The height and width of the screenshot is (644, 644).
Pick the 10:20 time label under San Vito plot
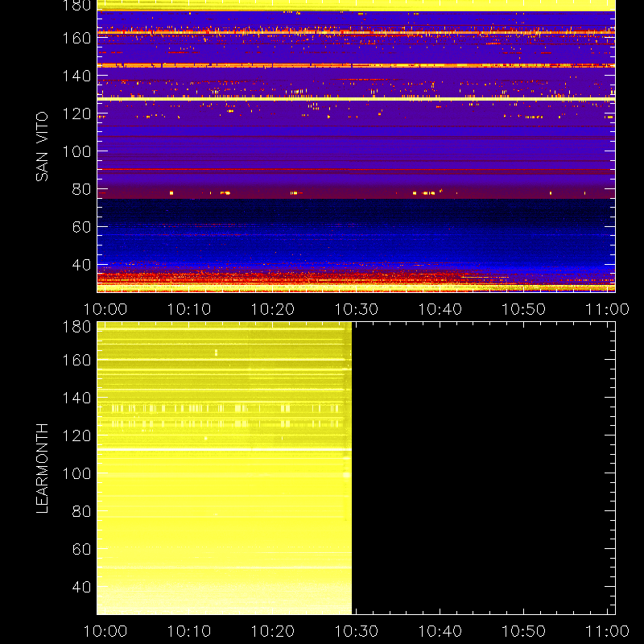click(273, 309)
